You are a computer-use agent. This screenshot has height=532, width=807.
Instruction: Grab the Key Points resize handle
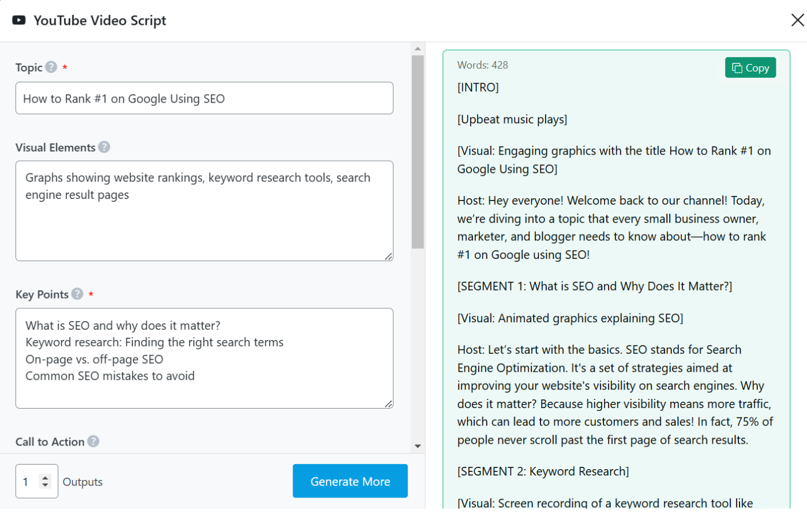pyautogui.click(x=389, y=404)
